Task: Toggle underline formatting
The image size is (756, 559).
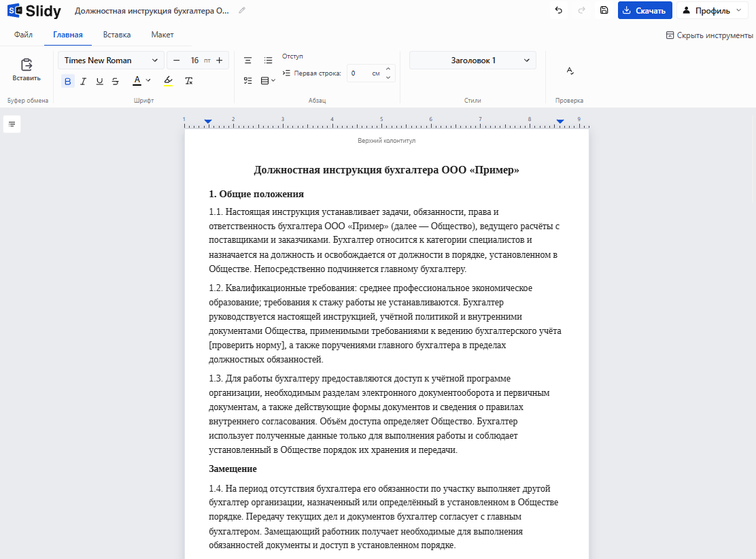Action: (99, 81)
